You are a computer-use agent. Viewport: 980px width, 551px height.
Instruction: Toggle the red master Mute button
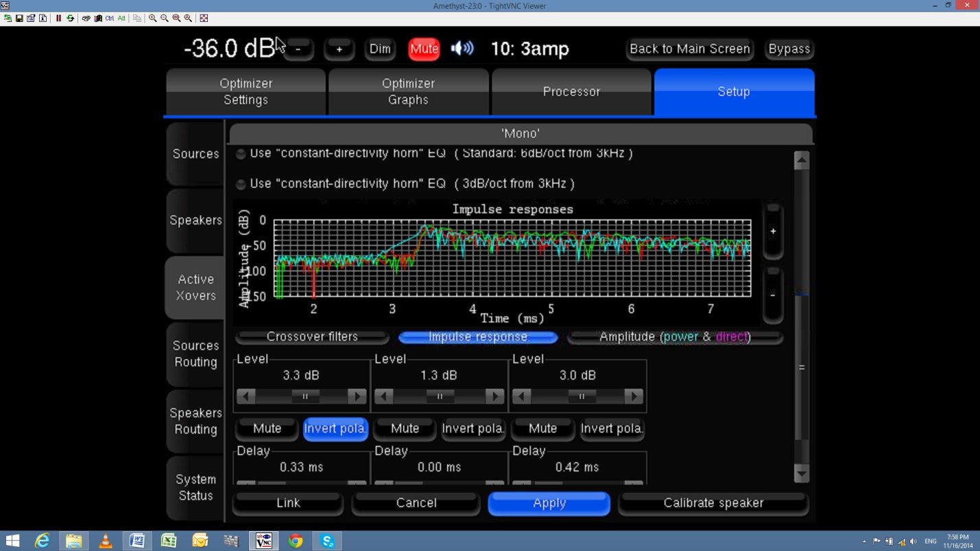[424, 49]
